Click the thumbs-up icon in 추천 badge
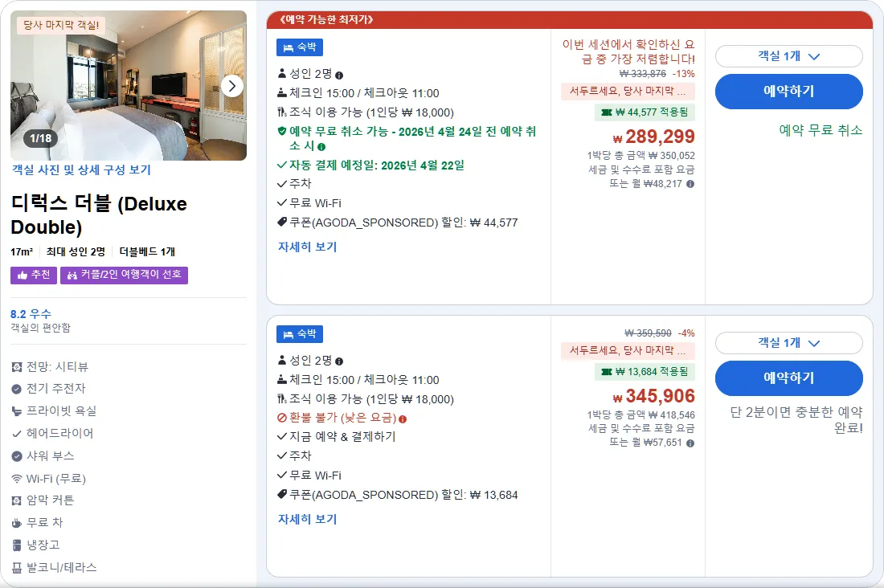884x588 pixels. pyautogui.click(x=23, y=275)
